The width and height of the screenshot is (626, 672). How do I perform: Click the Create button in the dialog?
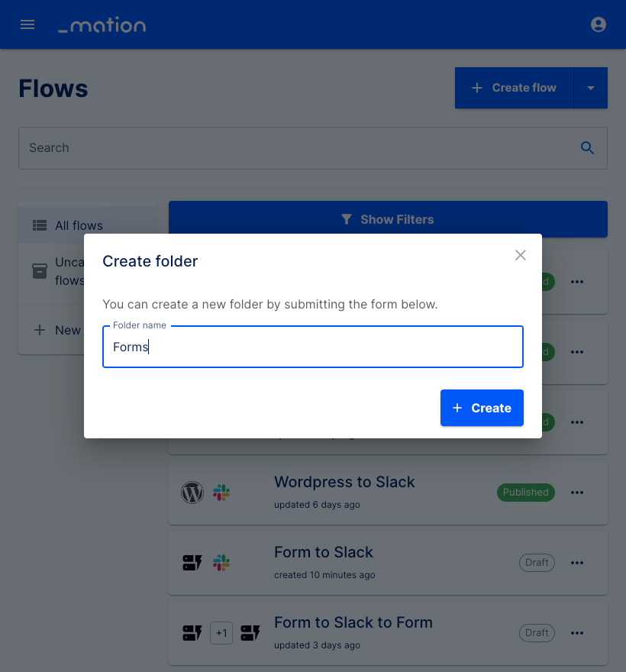click(x=482, y=408)
